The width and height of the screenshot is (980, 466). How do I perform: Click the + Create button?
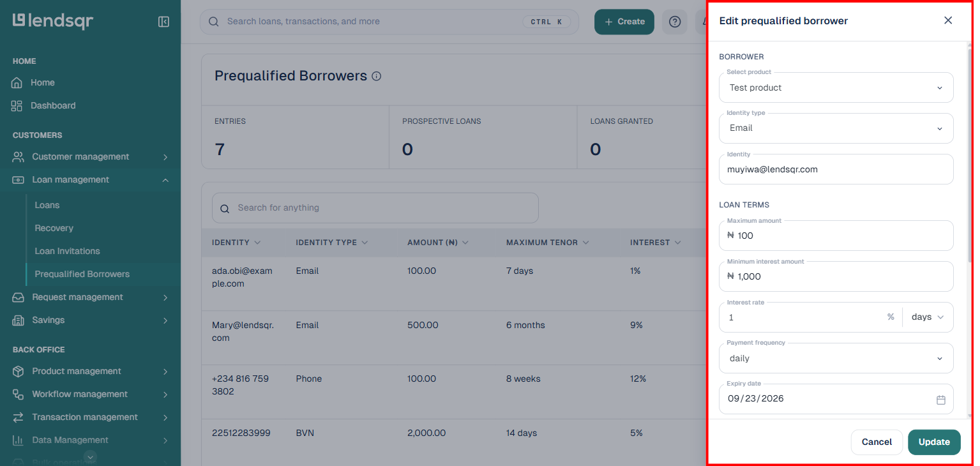coord(624,22)
